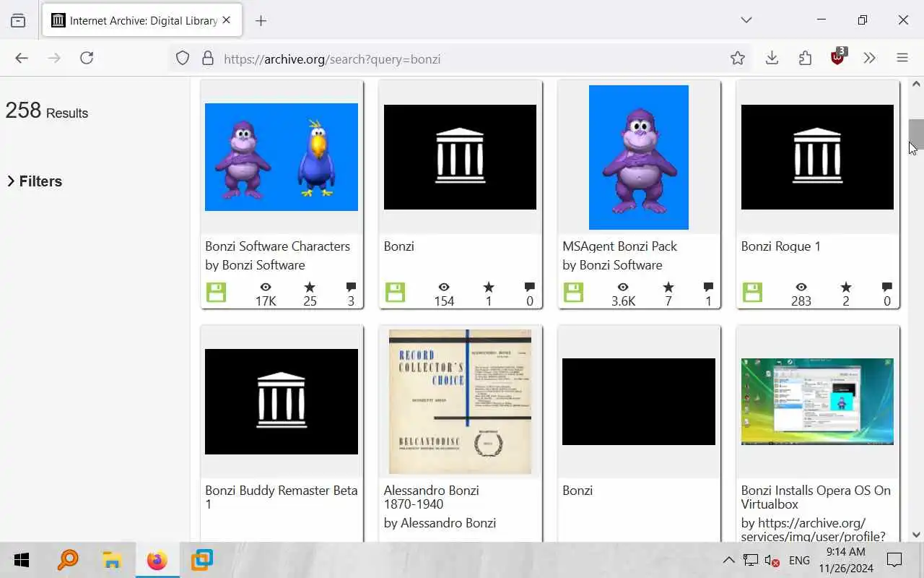Screen dimensions: 924x578
Task: Click the Bonzi Roque 1 title
Action: (780, 246)
